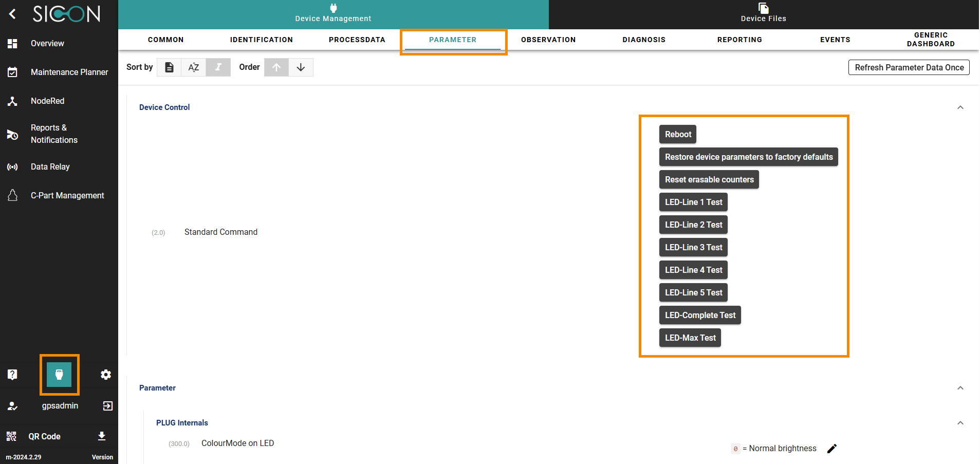Collapse the Parameter section chevron
Viewport: 980px width, 464px height.
click(x=960, y=388)
